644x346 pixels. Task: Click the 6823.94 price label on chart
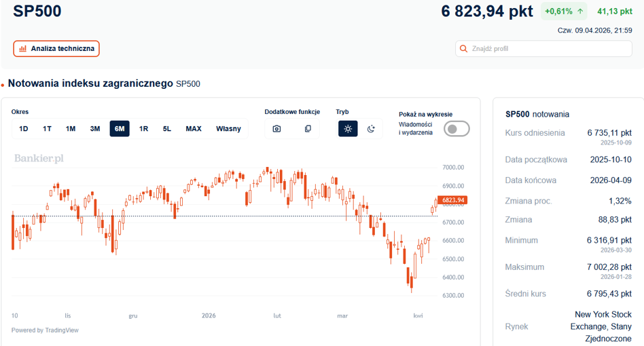pyautogui.click(x=452, y=200)
